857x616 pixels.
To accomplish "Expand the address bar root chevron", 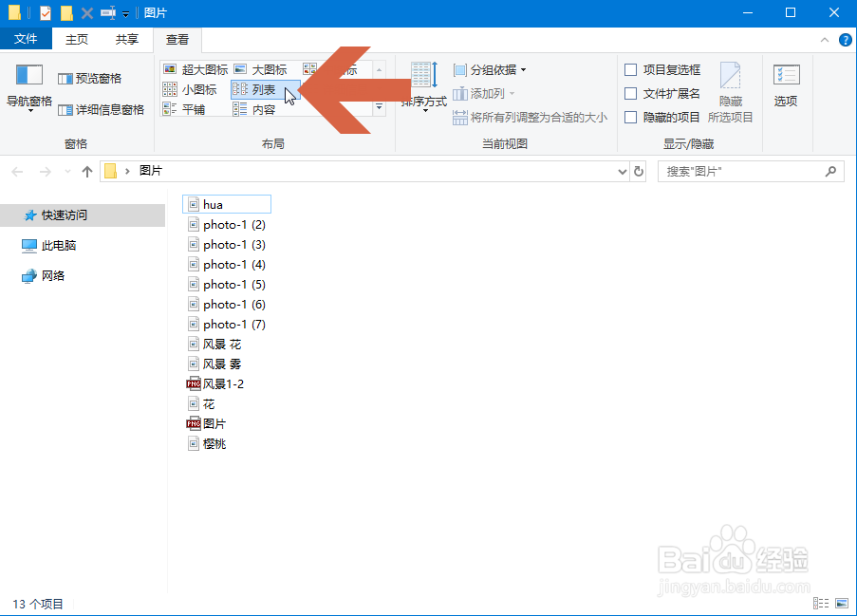I will point(127,172).
